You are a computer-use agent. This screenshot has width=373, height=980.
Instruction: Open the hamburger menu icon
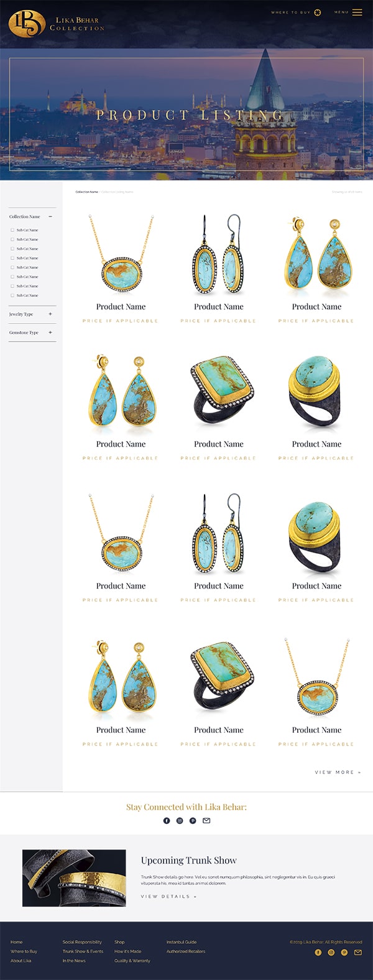pos(357,12)
